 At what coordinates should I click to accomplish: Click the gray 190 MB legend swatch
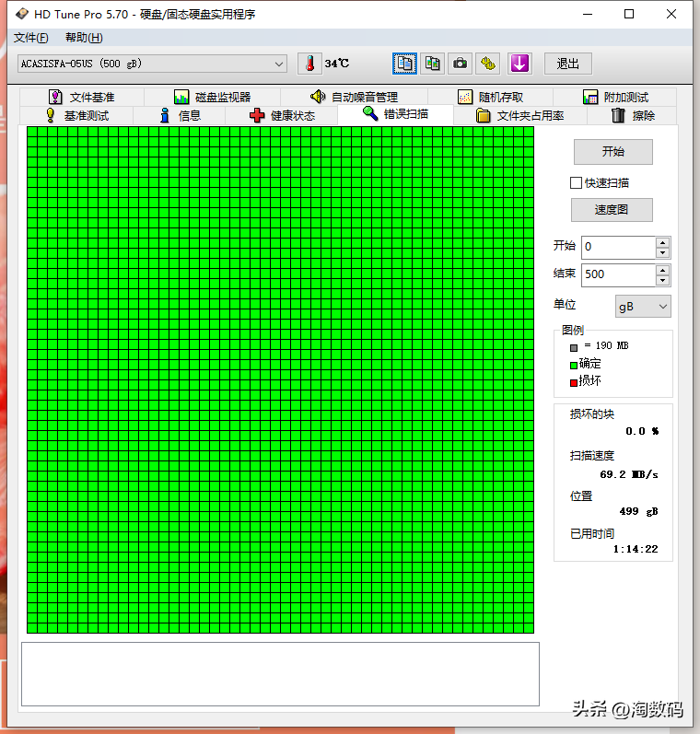574,348
